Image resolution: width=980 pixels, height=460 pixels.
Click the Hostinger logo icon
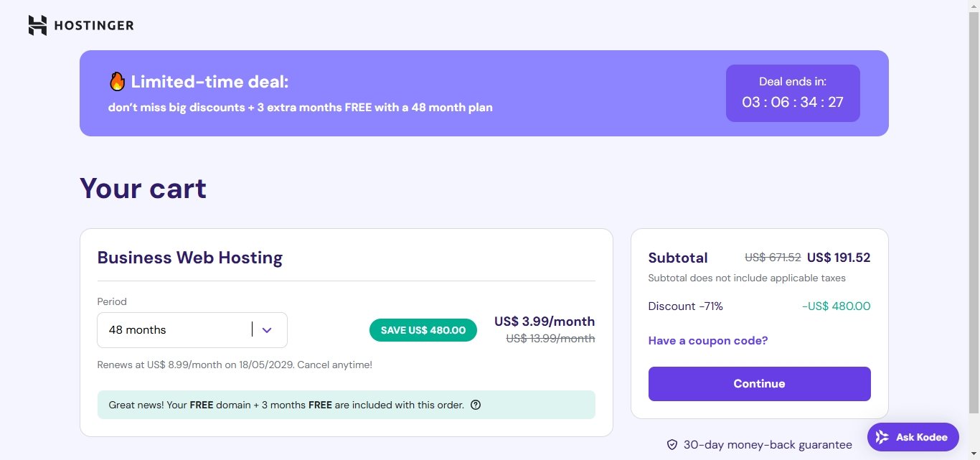37,26
